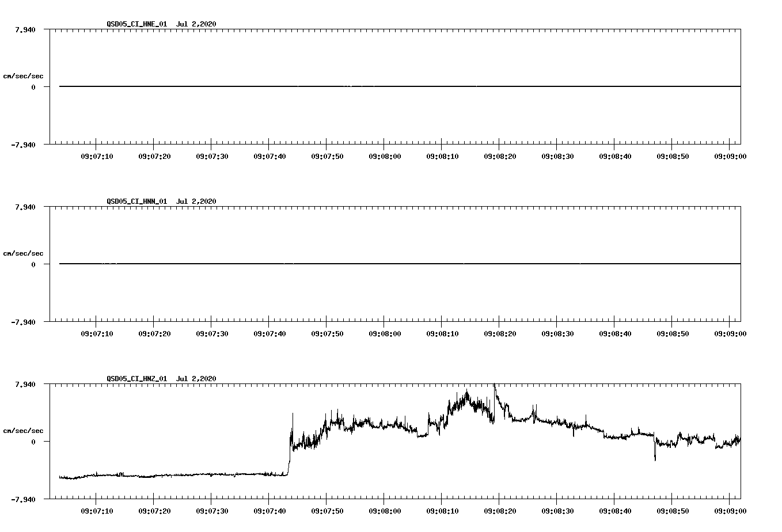782x532 pixels.
Task: Click 09:08:40 time label under HNE plot
Action: click(x=615, y=156)
